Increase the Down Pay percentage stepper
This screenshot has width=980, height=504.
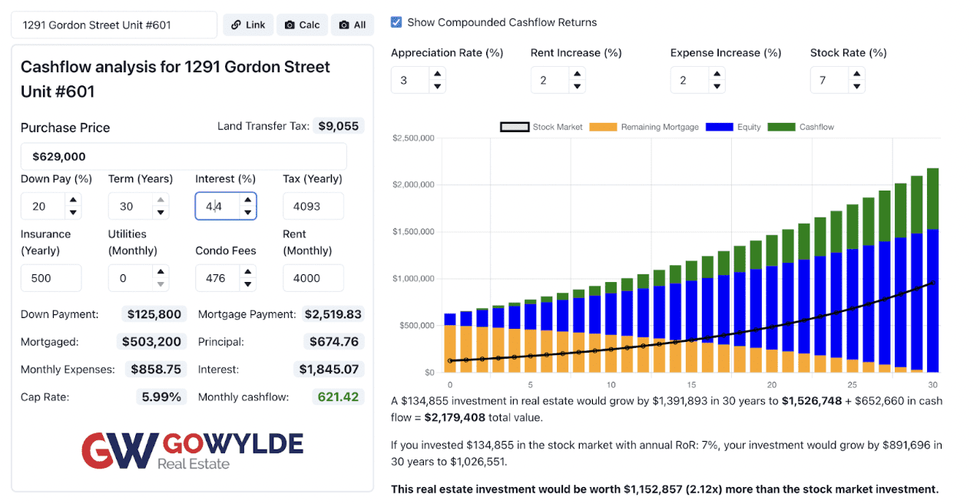73,201
